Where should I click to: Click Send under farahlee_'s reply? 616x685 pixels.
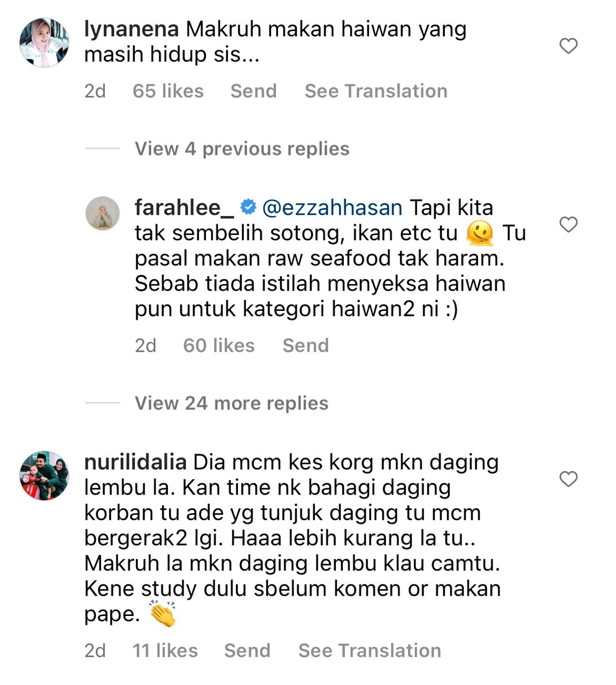pyautogui.click(x=305, y=346)
